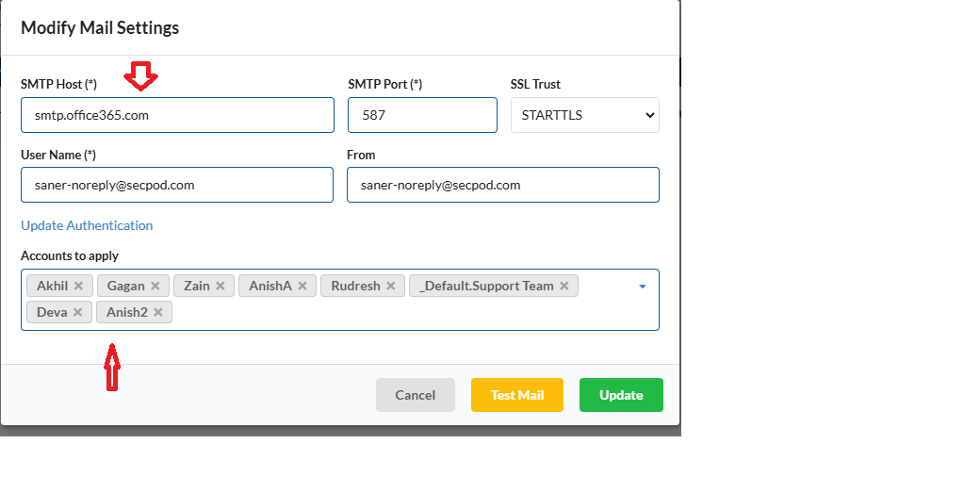Open the SSL Trust dropdown
Image resolution: width=980 pixels, height=493 pixels.
(584, 115)
